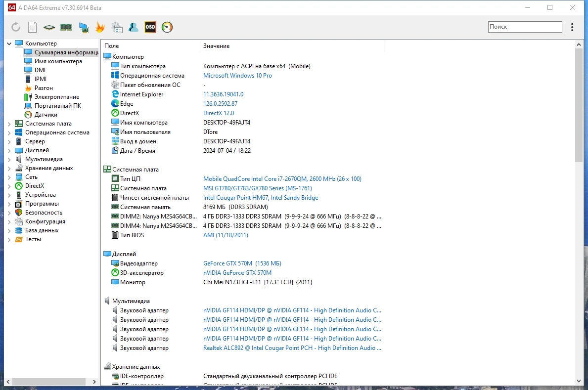The width and height of the screenshot is (588, 390).
Task: Select the Тип компьютера row
Action: (243, 66)
